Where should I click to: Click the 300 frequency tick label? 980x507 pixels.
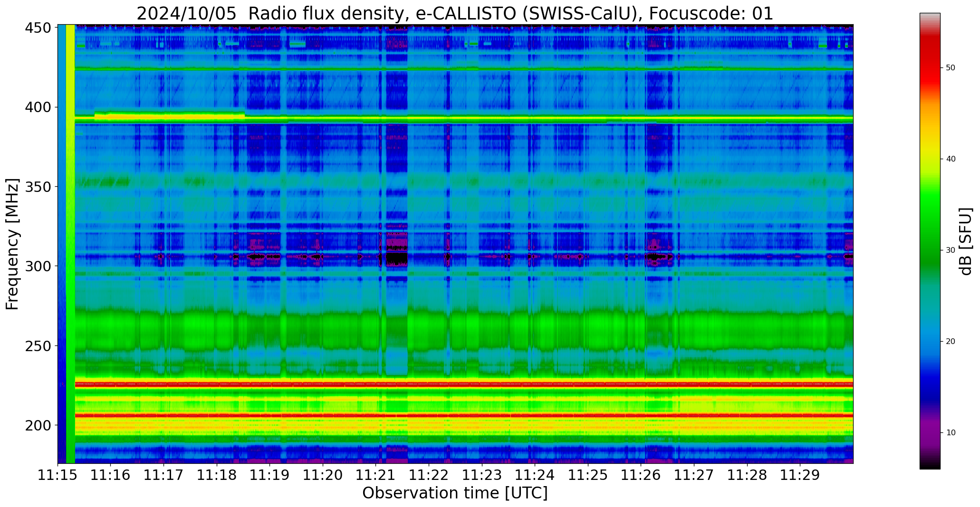pos(38,266)
